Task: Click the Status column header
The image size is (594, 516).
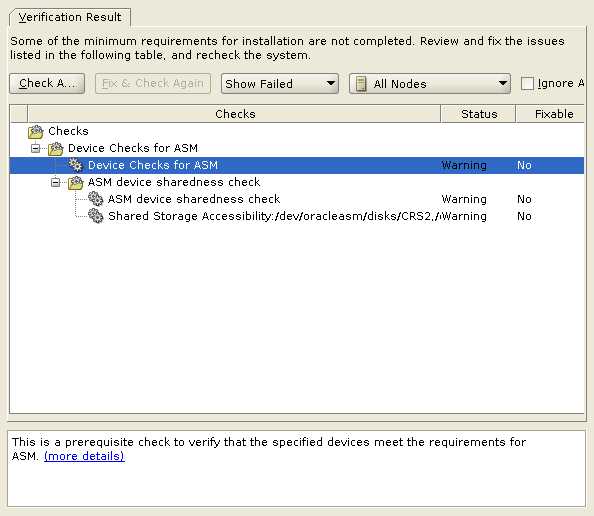Action: click(x=478, y=114)
